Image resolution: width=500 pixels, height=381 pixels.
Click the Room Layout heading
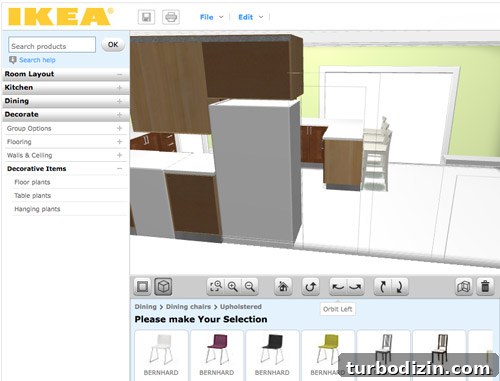pyautogui.click(x=29, y=74)
